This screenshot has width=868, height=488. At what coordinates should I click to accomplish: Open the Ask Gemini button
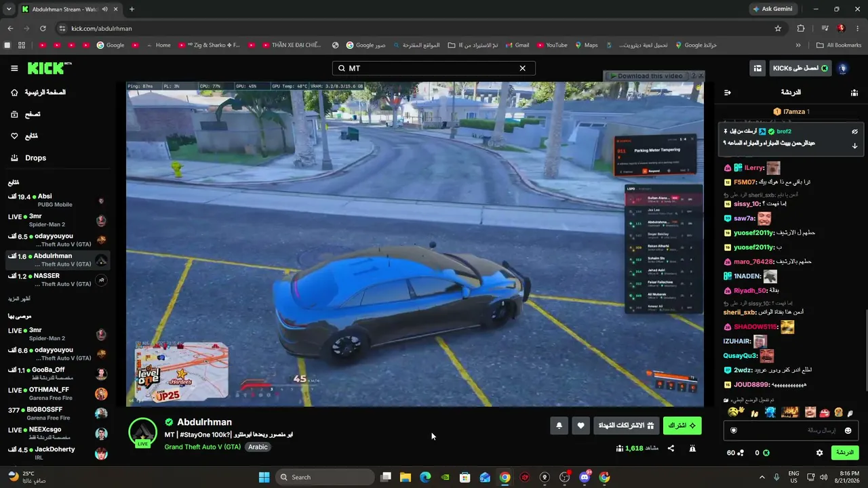tap(772, 9)
